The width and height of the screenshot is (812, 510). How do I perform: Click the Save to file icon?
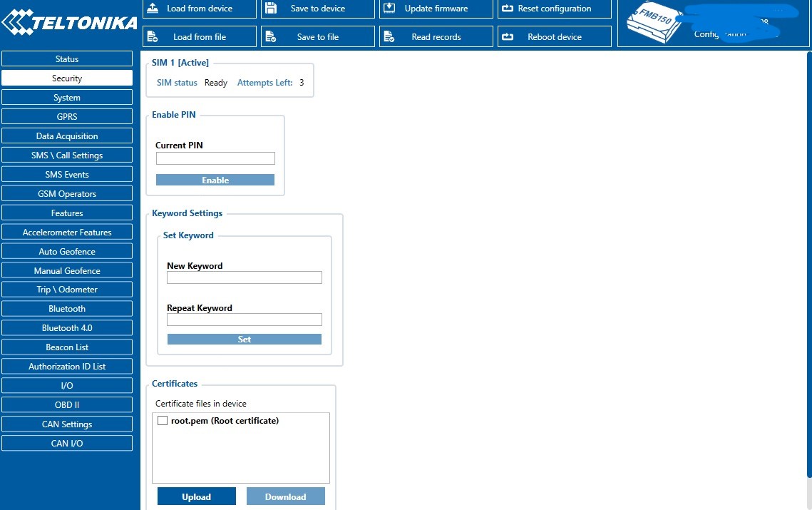pos(271,37)
